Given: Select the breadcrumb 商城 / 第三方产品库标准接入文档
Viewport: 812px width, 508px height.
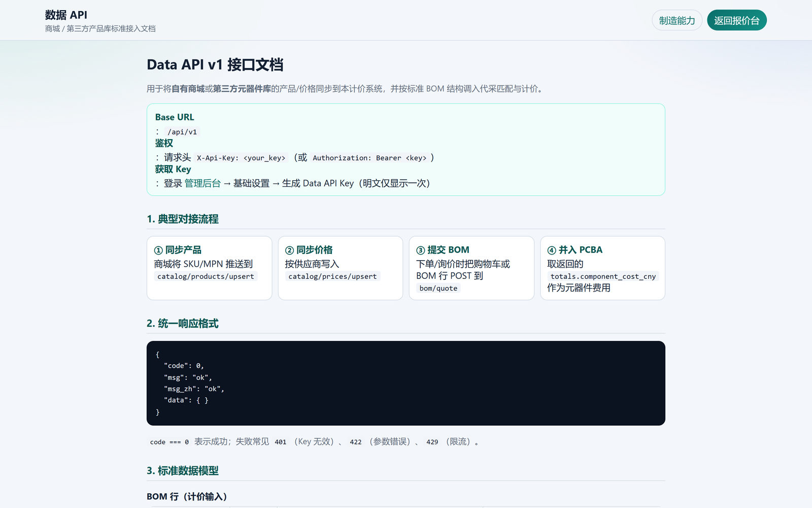Looking at the screenshot, I should coord(100,28).
